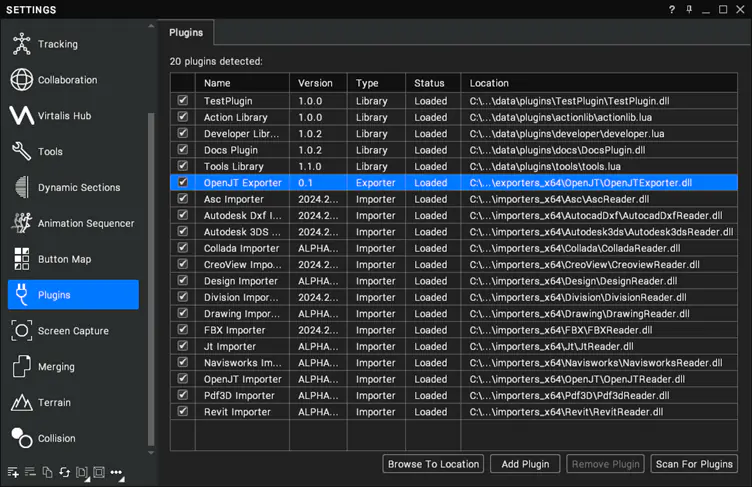Open the Terrain mountain icon

22,402
